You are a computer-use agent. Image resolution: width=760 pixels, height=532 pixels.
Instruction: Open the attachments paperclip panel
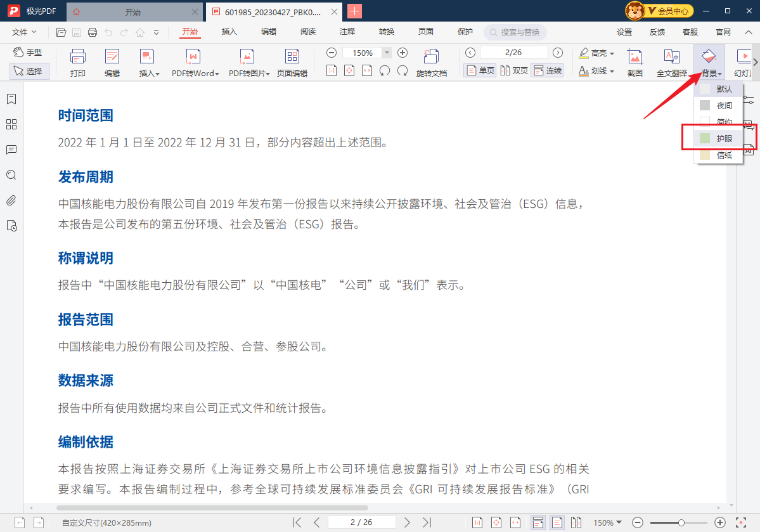point(11,200)
